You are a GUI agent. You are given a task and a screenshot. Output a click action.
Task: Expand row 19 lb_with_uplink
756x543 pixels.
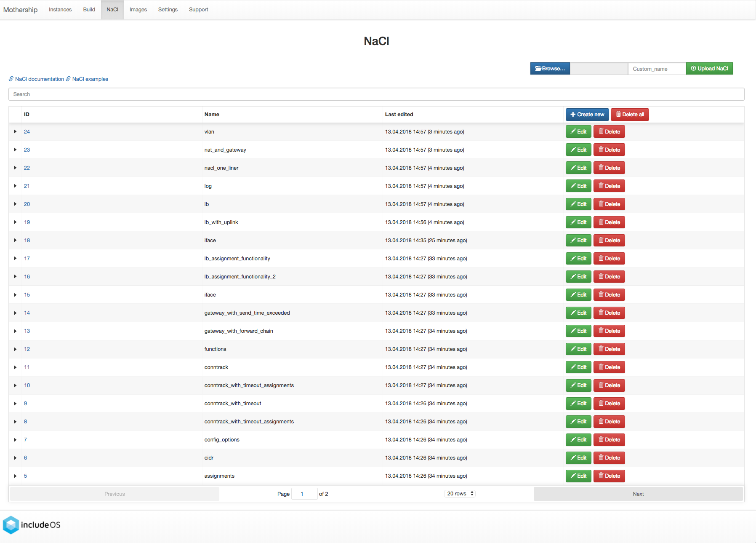pos(15,222)
